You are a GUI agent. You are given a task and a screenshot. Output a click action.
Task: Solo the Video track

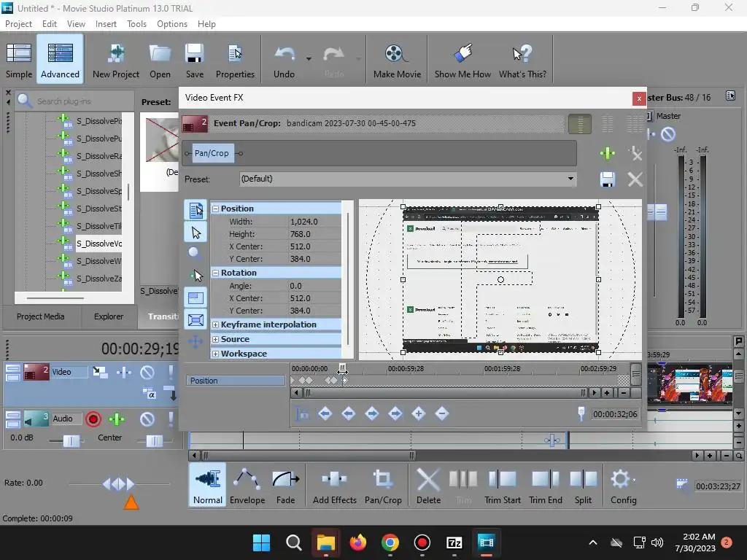click(x=171, y=372)
